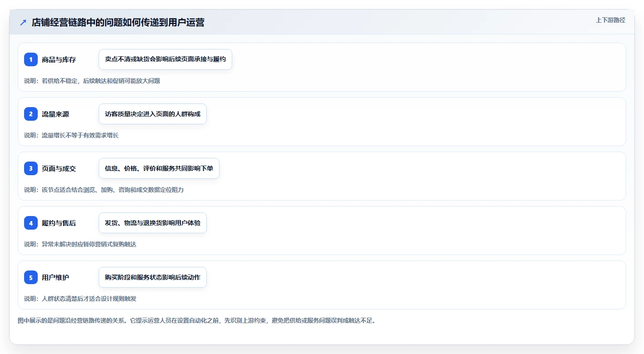Click the 页面与成交 step label
Viewport: 644px width, 354px height.
coord(59,168)
